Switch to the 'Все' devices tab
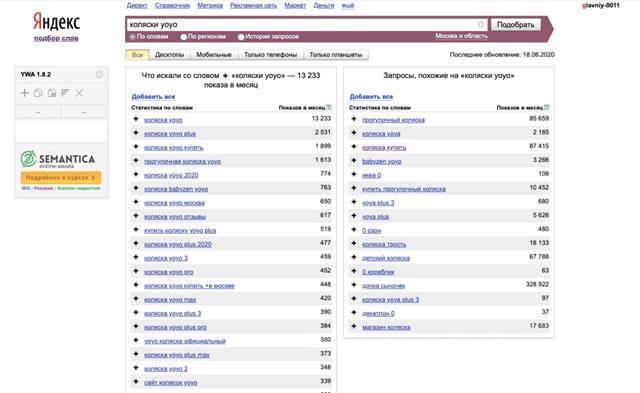The image size is (640, 393). pyautogui.click(x=137, y=55)
